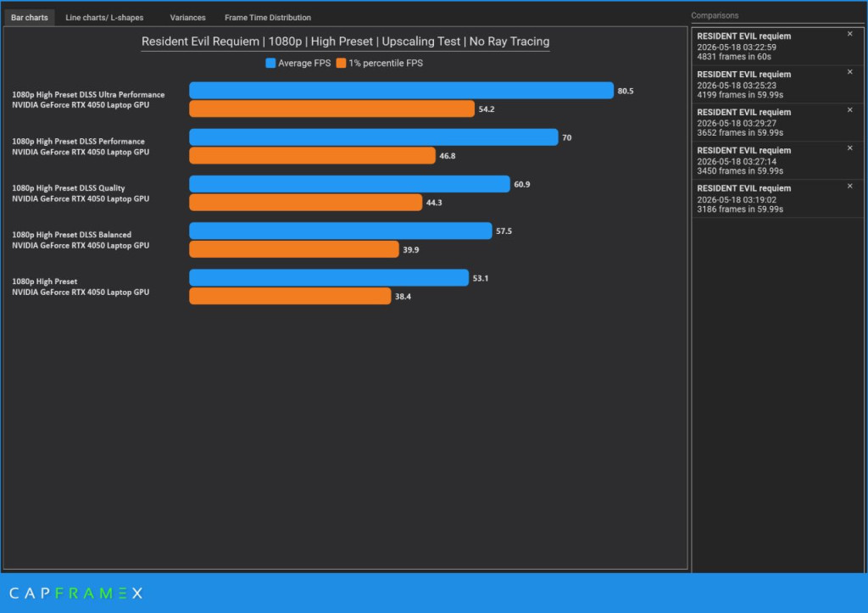The width and height of the screenshot is (868, 613).
Task: Click the 39.9 percentile orange bar
Action: (x=294, y=249)
